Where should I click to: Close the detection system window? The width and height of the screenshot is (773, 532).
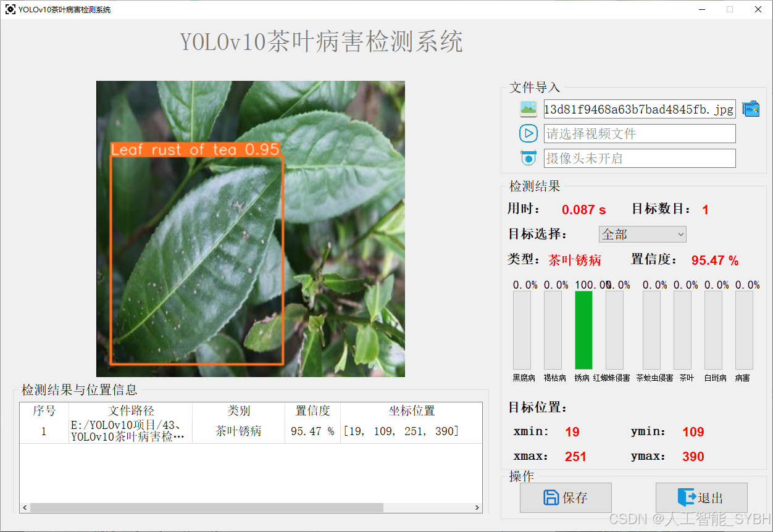tap(758, 10)
